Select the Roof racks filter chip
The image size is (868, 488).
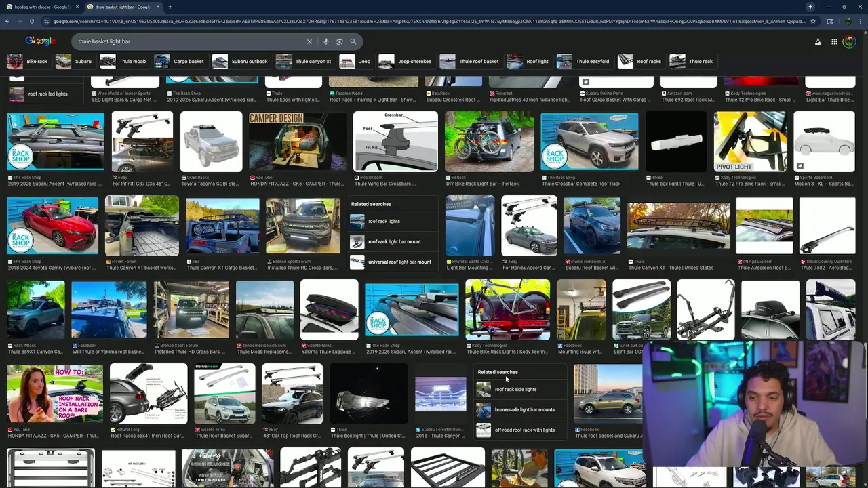point(640,62)
